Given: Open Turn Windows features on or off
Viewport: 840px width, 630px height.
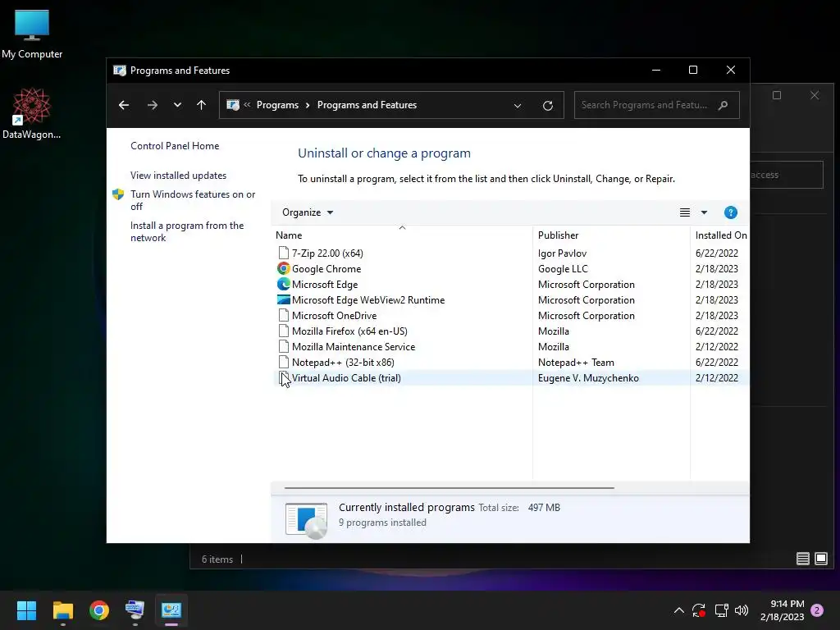Looking at the screenshot, I should (x=193, y=200).
